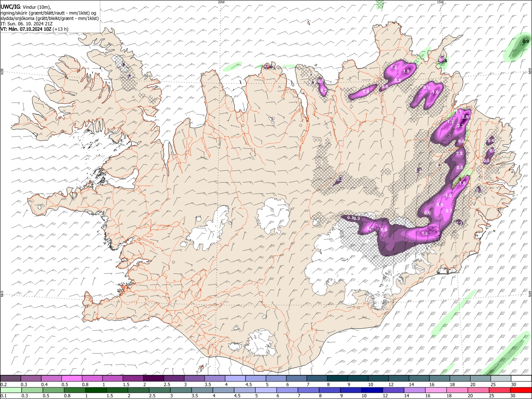This screenshot has height=399, width=532.
Task: Click the '20W' longitude label
Action: (221, 2)
